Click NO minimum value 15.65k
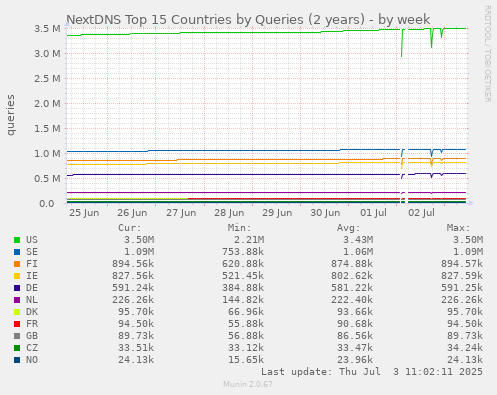The width and height of the screenshot is (497, 395). pyautogui.click(x=246, y=360)
